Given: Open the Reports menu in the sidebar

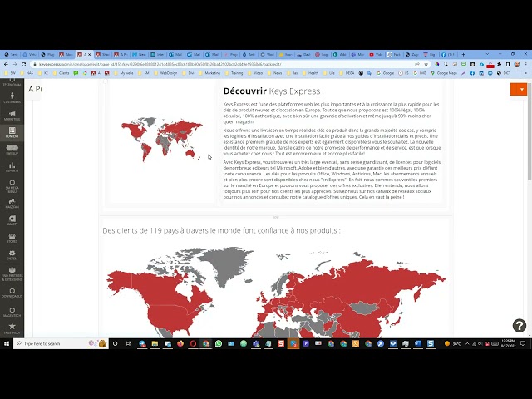Looking at the screenshot, I should (12, 167).
